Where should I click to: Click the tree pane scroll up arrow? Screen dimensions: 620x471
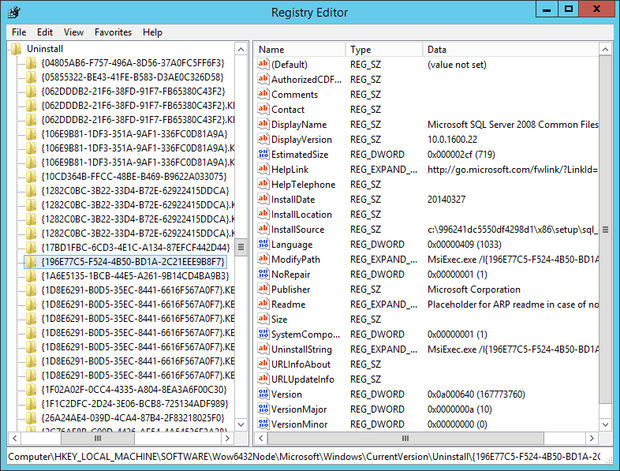click(241, 49)
